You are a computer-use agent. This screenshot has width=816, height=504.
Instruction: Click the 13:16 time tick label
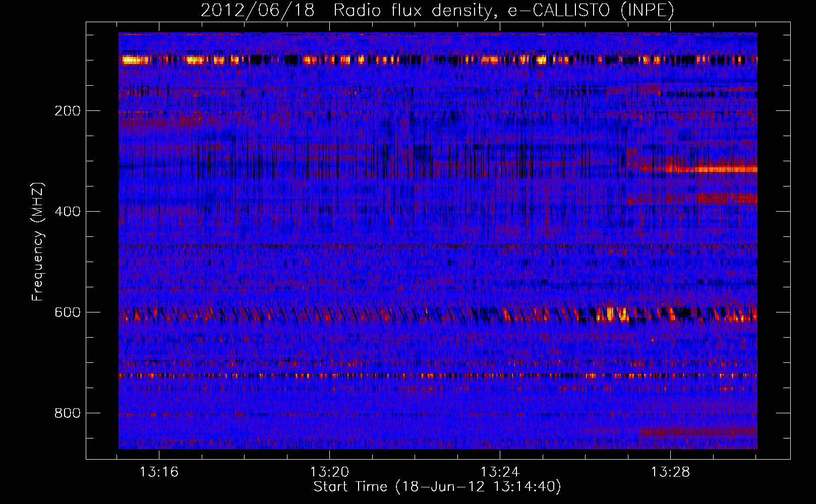[159, 472]
